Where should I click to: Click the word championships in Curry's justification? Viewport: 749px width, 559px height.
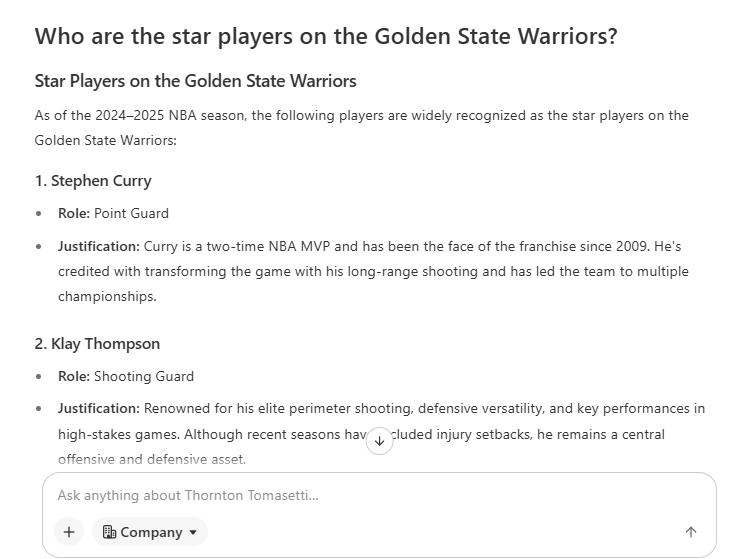click(107, 296)
